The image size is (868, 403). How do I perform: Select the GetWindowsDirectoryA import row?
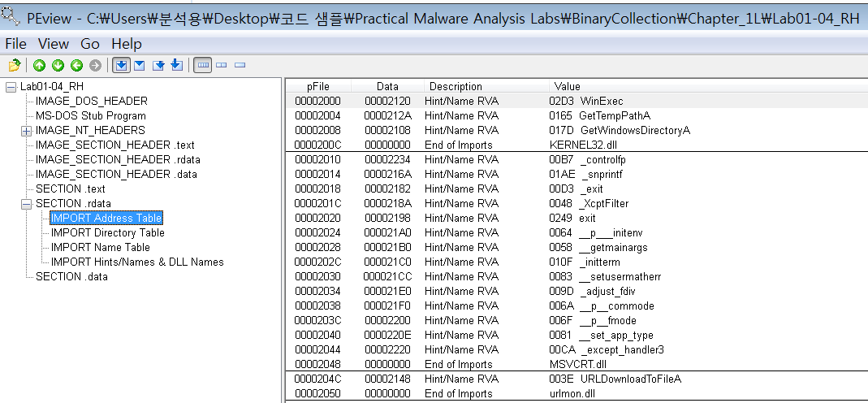click(x=577, y=131)
